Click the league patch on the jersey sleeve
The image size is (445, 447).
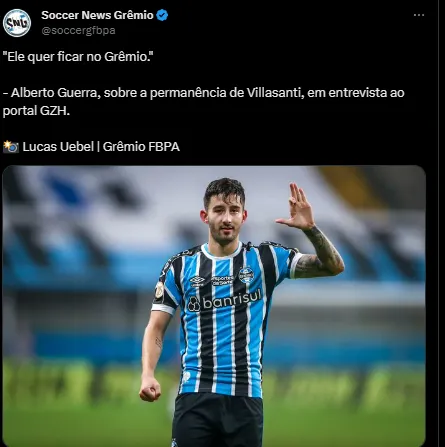click(x=159, y=291)
